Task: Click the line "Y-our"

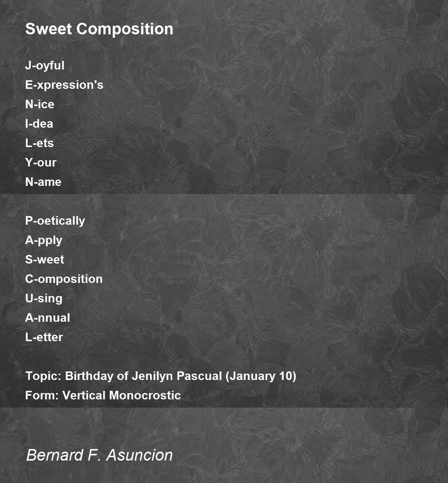Action: [x=41, y=162]
